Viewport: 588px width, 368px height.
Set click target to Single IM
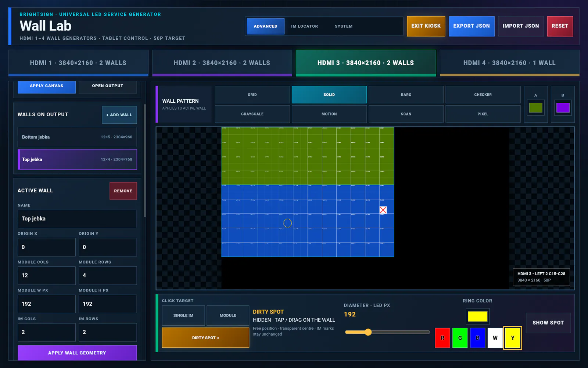[x=183, y=315]
